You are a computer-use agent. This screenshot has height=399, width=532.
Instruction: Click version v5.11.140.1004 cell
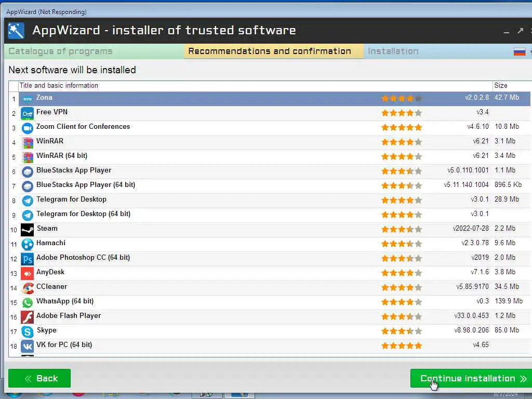[466, 185]
